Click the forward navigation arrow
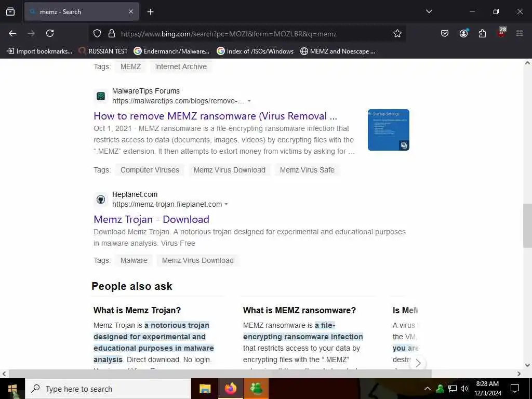 coord(31,33)
